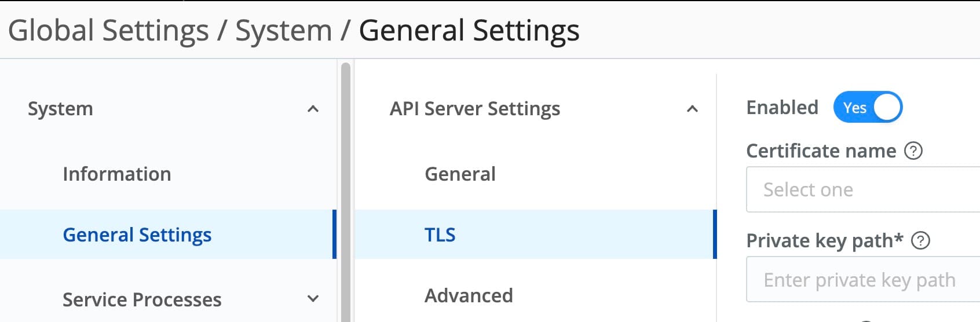Collapse API Server Settings using its chevron

click(x=692, y=109)
